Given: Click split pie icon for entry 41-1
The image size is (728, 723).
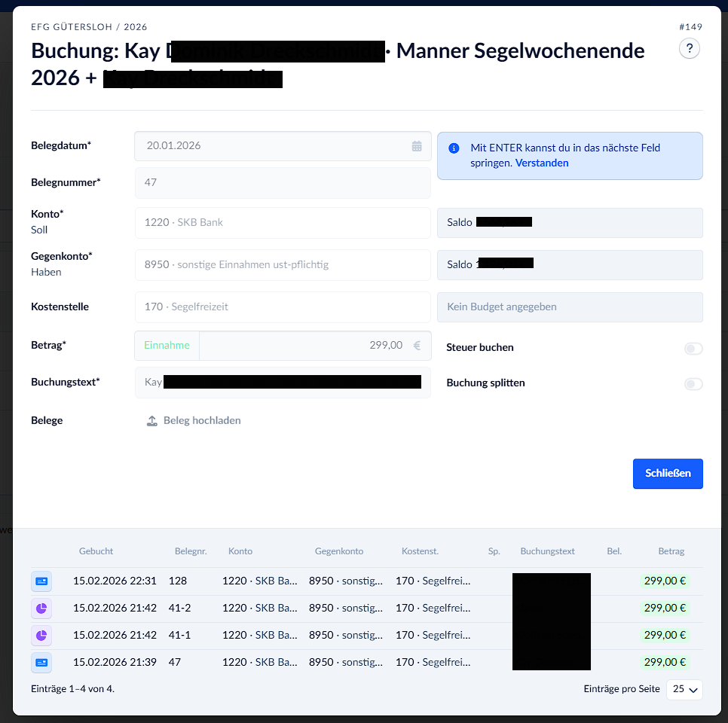Looking at the screenshot, I should point(41,636).
